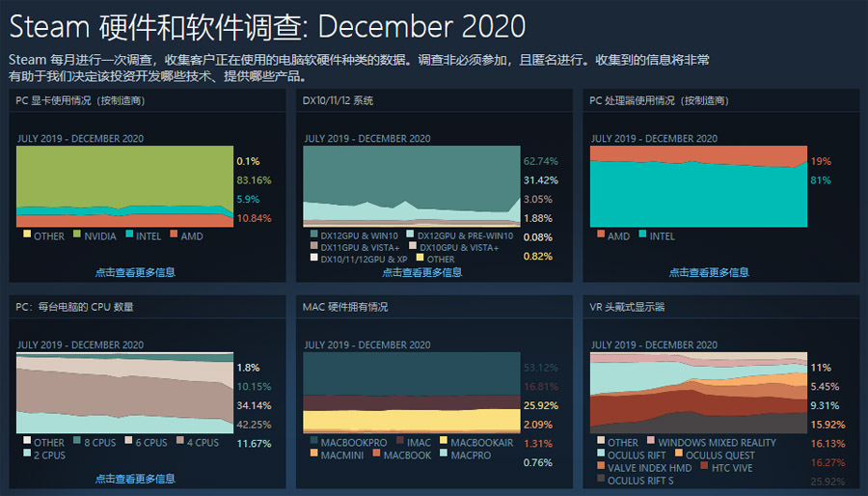Image resolution: width=868 pixels, height=496 pixels.
Task: Click the DX11GPU & VISTA+ legend swatch
Action: 313,245
